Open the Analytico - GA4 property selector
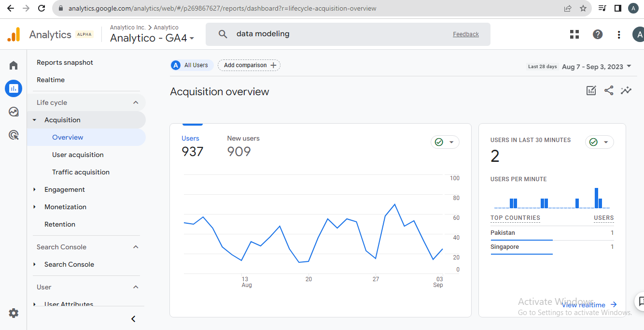Viewport: 644px width, 330px height. [x=152, y=38]
